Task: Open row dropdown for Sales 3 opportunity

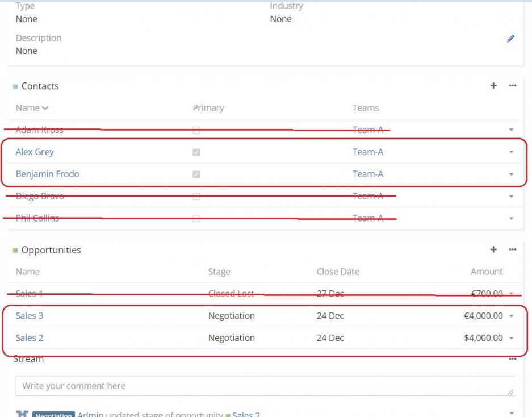Action: pyautogui.click(x=511, y=316)
